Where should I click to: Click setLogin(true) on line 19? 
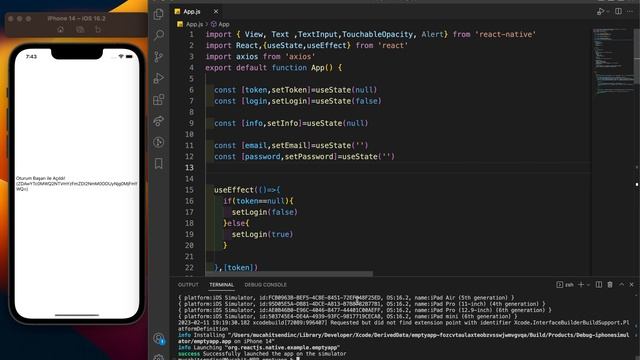pos(262,234)
